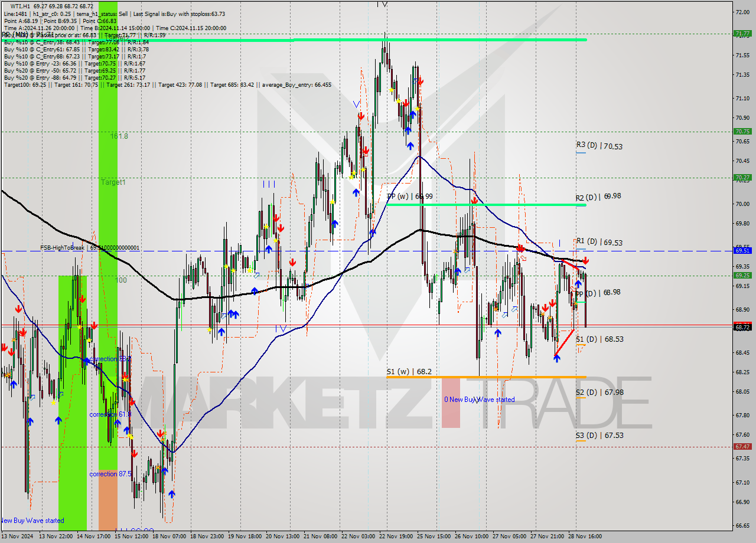Click the 'average_Buy_entry: 66.455' text
This screenshot has height=543, width=756.
(x=298, y=84)
